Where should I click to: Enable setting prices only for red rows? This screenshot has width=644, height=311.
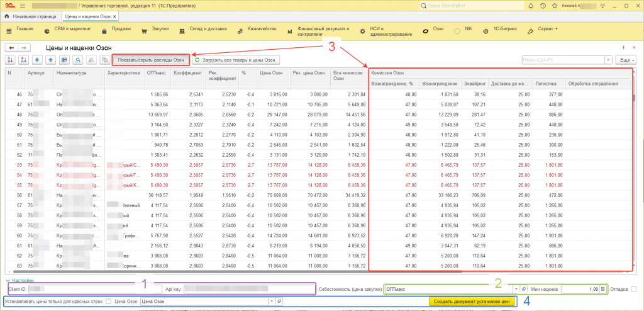108,302
